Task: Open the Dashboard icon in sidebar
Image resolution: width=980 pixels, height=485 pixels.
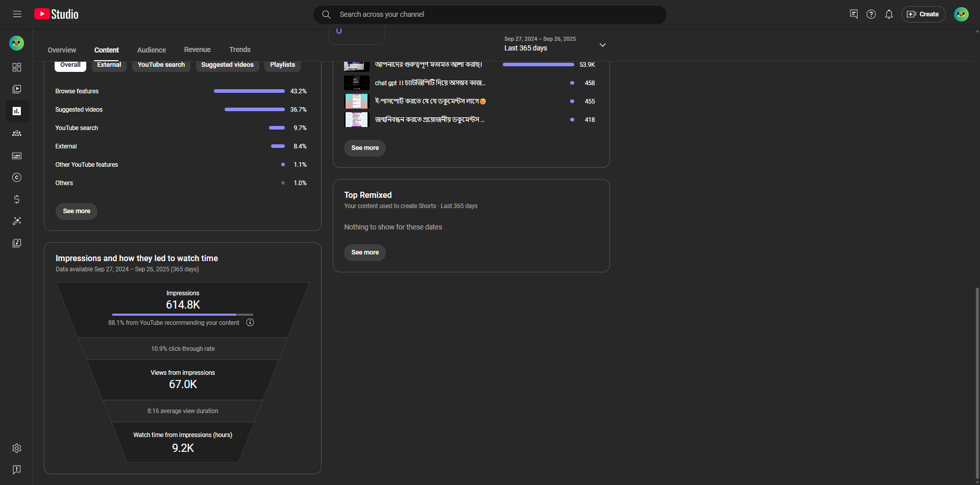Action: 17,67
